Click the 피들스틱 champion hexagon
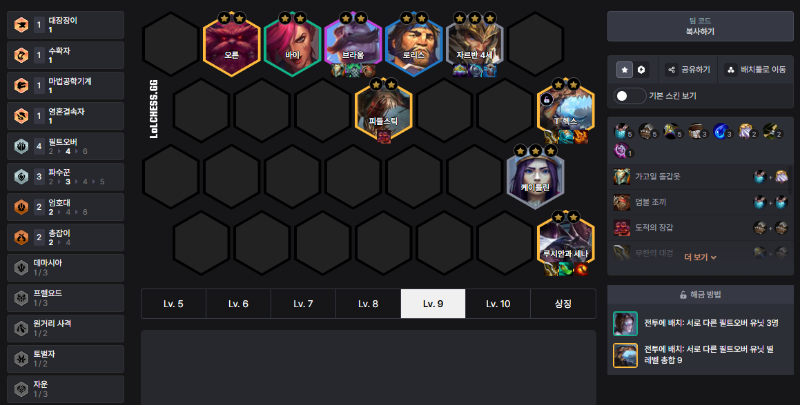This screenshot has width=800, height=405. (383, 111)
